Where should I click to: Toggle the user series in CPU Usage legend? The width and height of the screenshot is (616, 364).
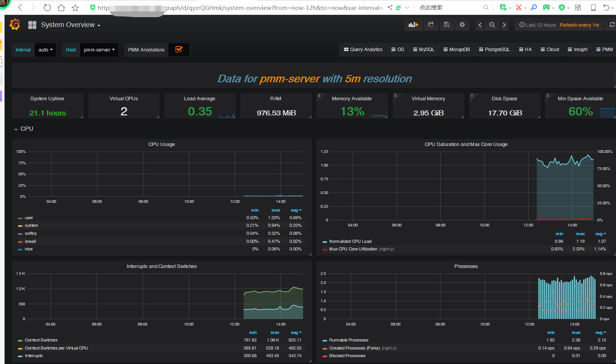[29, 218]
